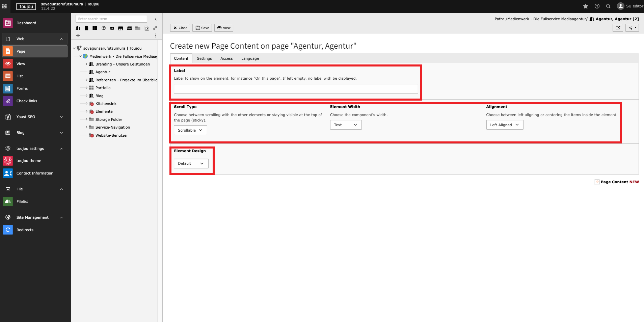Click the open in new window icon
644x322 pixels.
618,28
